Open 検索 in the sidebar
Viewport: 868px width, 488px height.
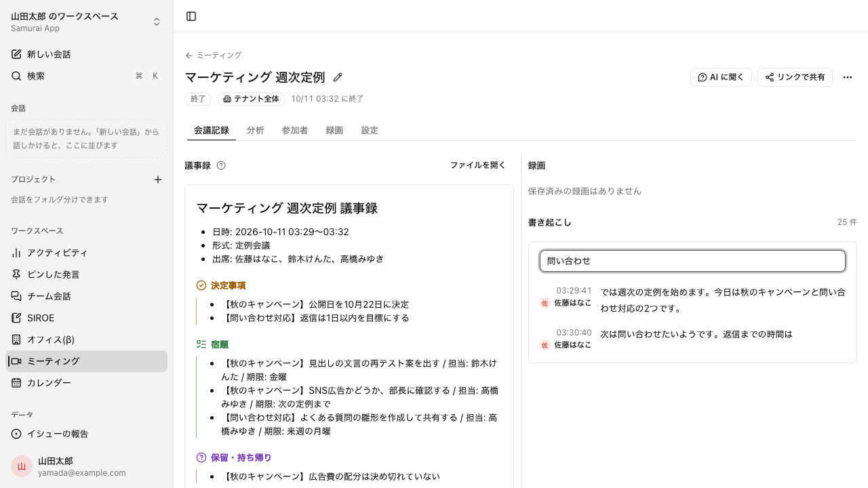86,76
